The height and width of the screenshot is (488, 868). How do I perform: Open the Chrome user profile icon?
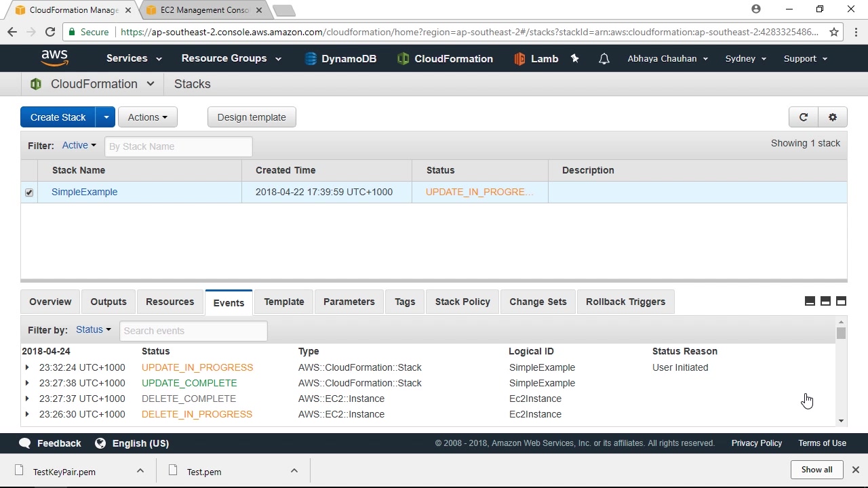point(756,9)
